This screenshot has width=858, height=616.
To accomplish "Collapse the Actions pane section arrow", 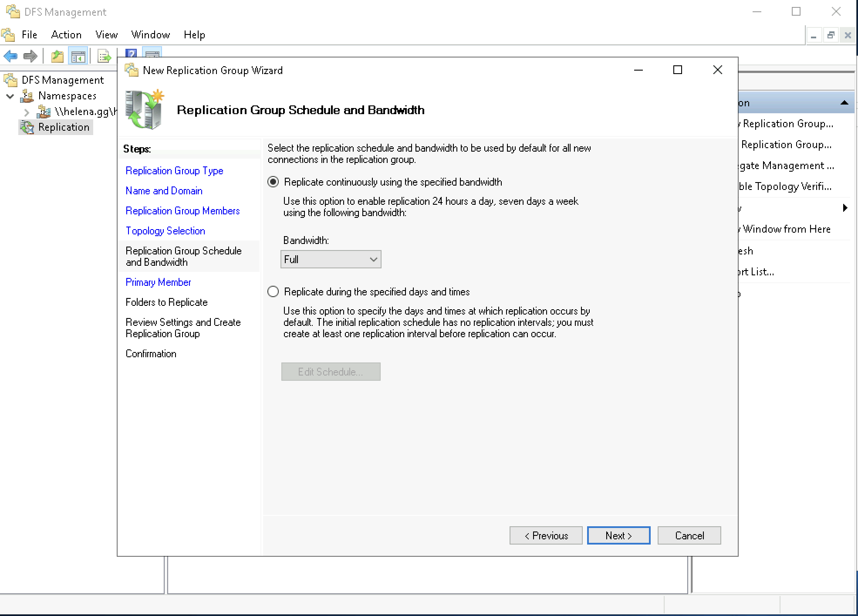I will point(844,103).
